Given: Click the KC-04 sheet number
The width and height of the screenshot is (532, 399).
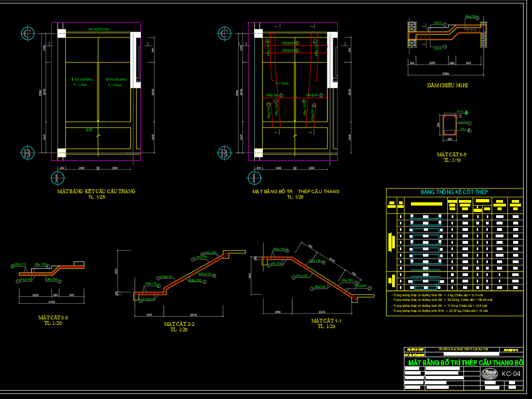Looking at the screenshot, I should 511,374.
